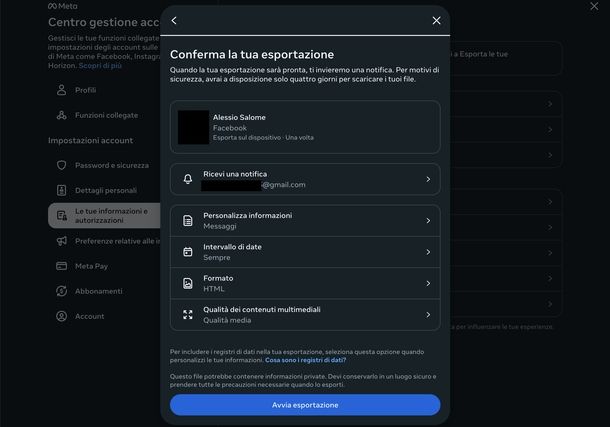The image size is (610, 427).
Task: Click the HTML value under Formato
Action: 214,289
